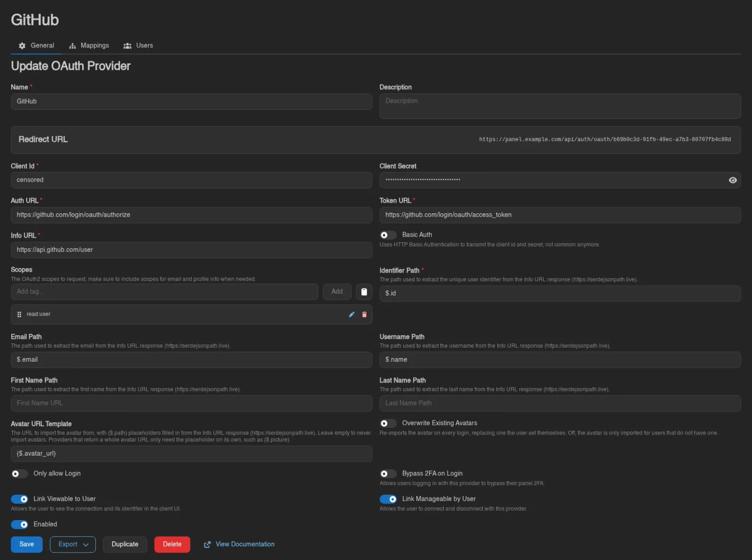Focus the Client Id field

(x=191, y=180)
